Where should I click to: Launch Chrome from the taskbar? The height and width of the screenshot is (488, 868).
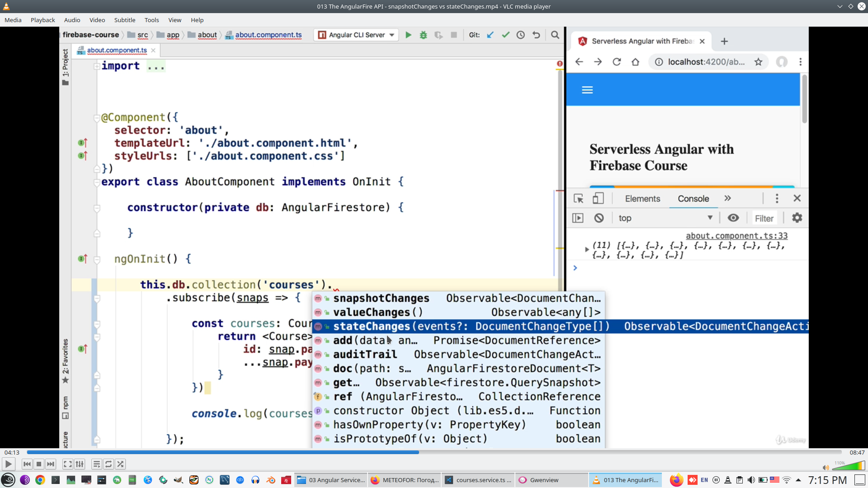click(x=40, y=480)
